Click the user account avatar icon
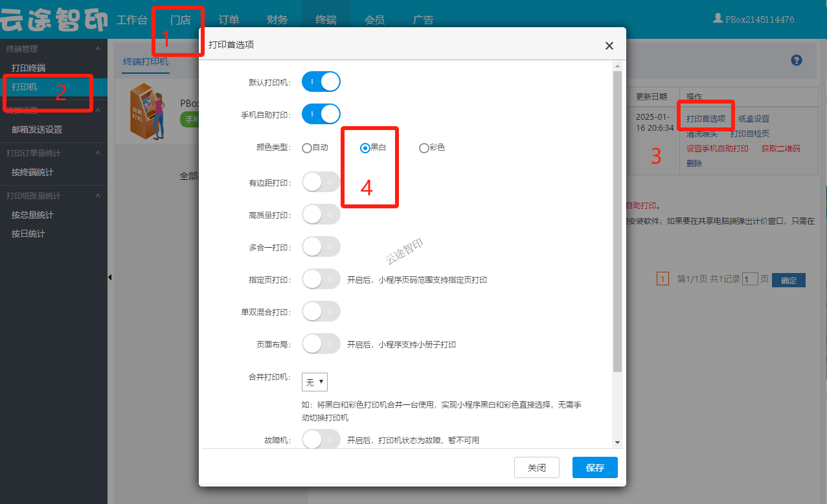 coord(718,19)
